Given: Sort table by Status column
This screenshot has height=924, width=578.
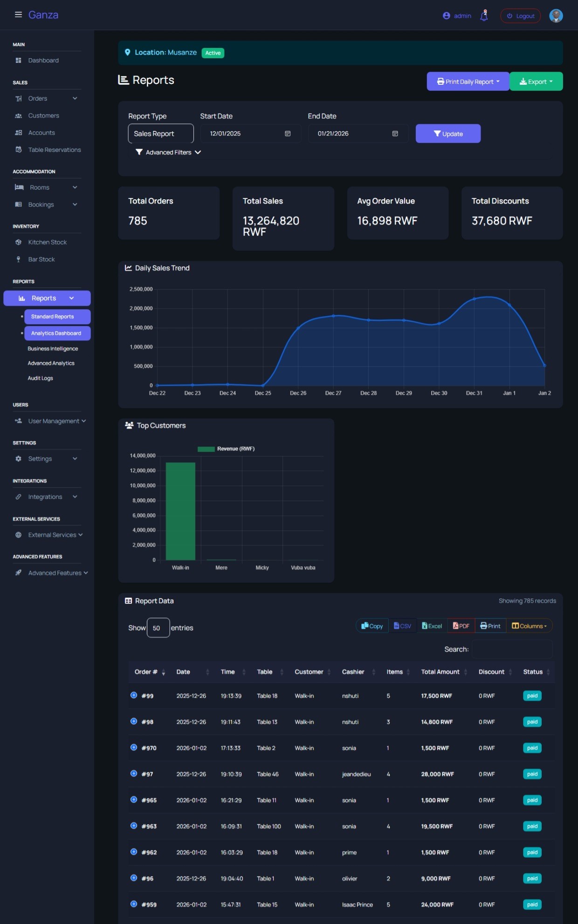Looking at the screenshot, I should pyautogui.click(x=536, y=672).
